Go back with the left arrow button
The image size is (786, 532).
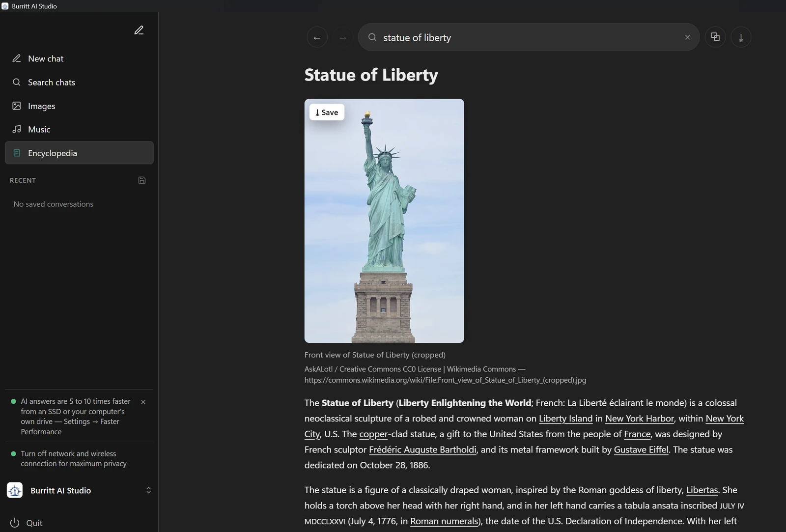(x=317, y=37)
